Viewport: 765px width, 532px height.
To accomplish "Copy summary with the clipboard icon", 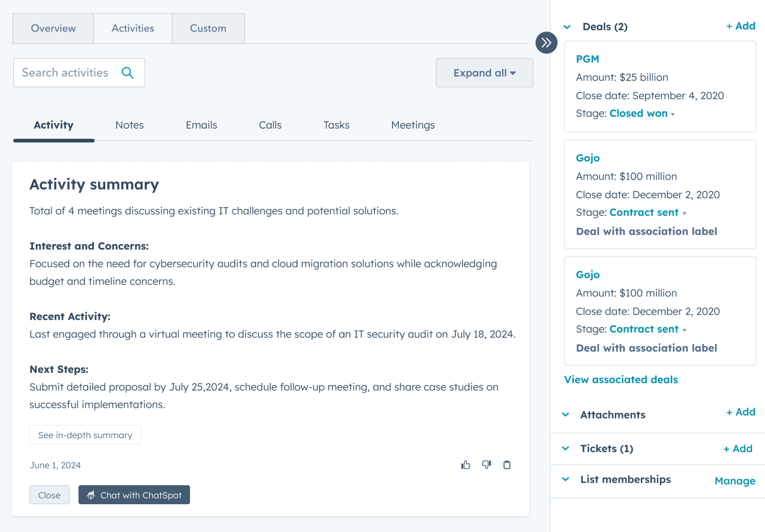I will pos(507,465).
